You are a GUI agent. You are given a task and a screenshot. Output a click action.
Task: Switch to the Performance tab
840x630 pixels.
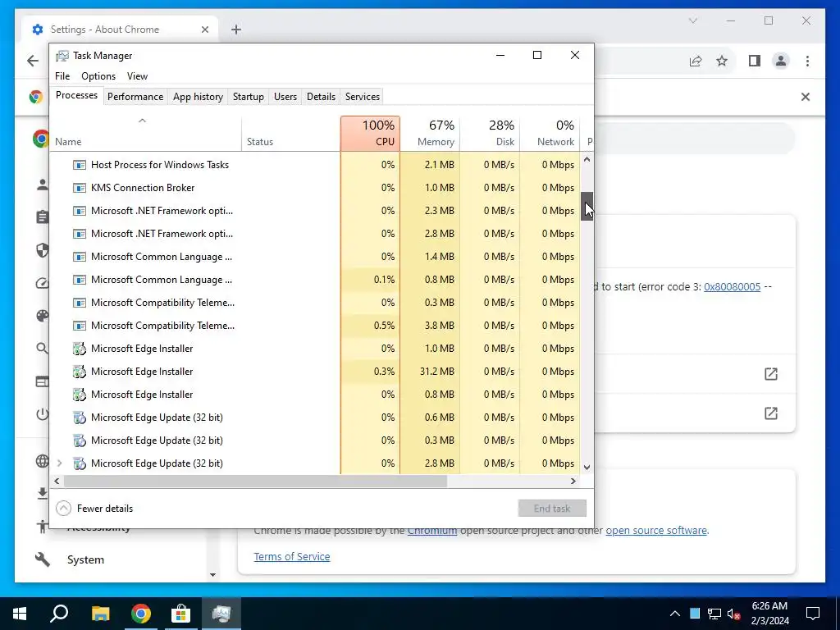[x=135, y=97]
